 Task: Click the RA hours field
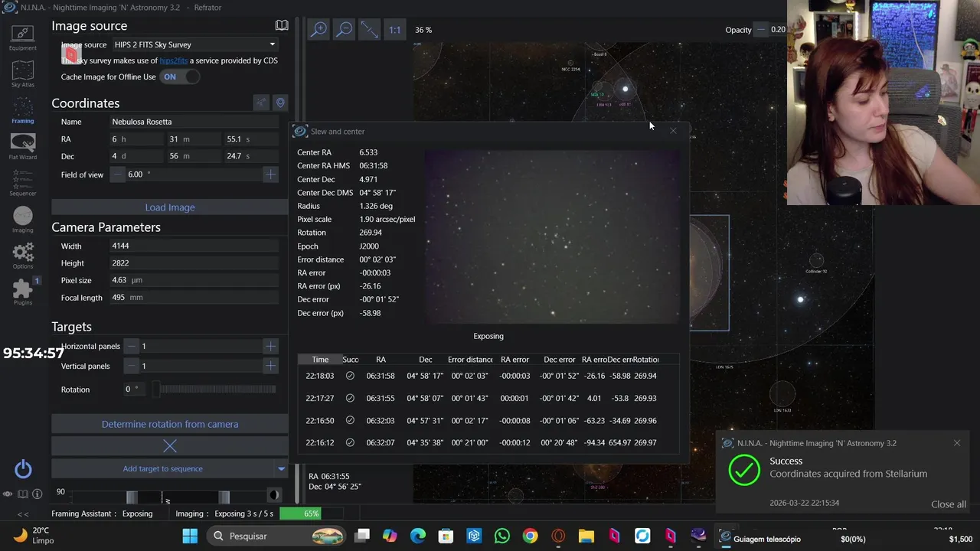coord(136,139)
